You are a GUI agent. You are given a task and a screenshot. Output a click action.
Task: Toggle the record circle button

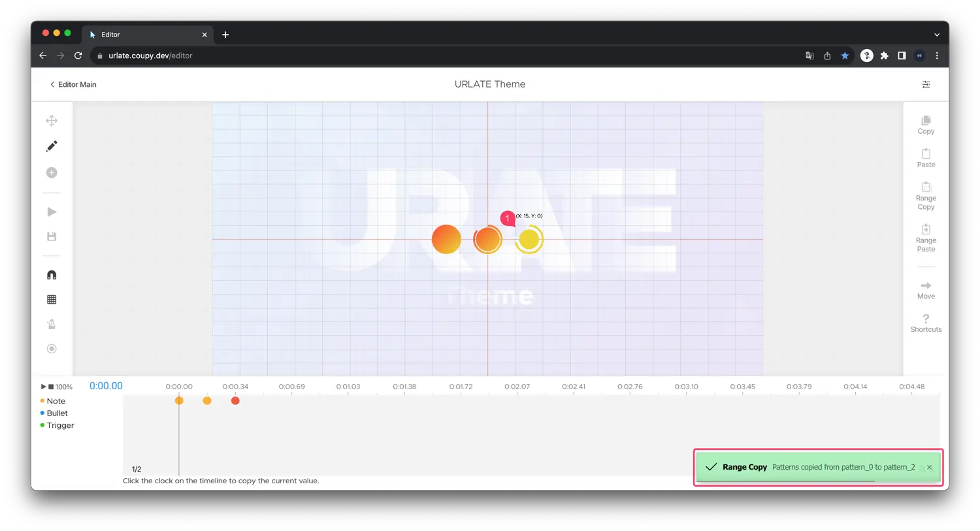coord(52,349)
